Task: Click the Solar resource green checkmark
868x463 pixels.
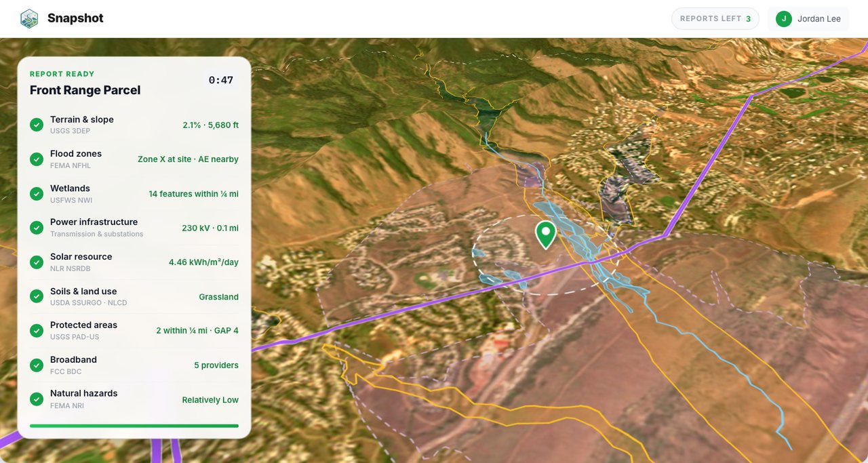Action: tap(37, 262)
